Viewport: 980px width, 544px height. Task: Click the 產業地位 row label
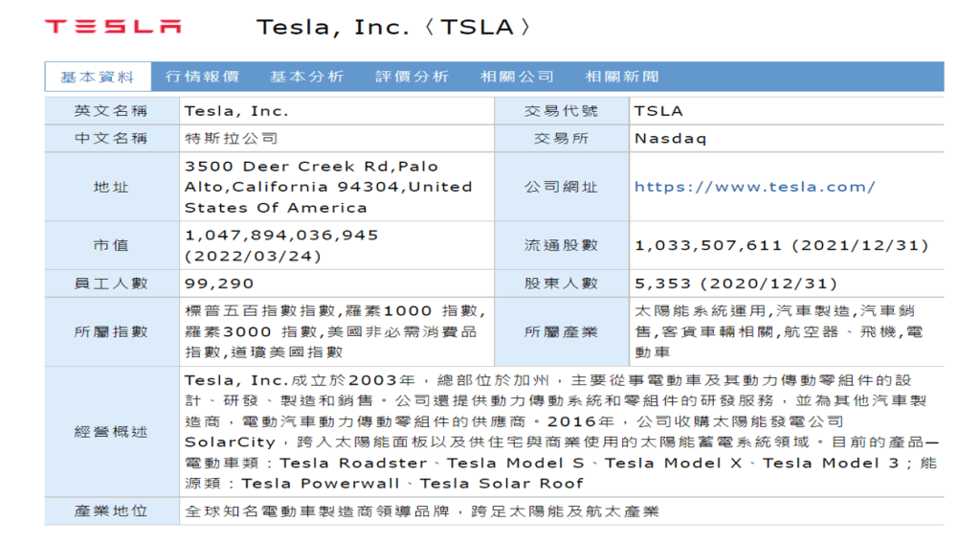pos(111,511)
